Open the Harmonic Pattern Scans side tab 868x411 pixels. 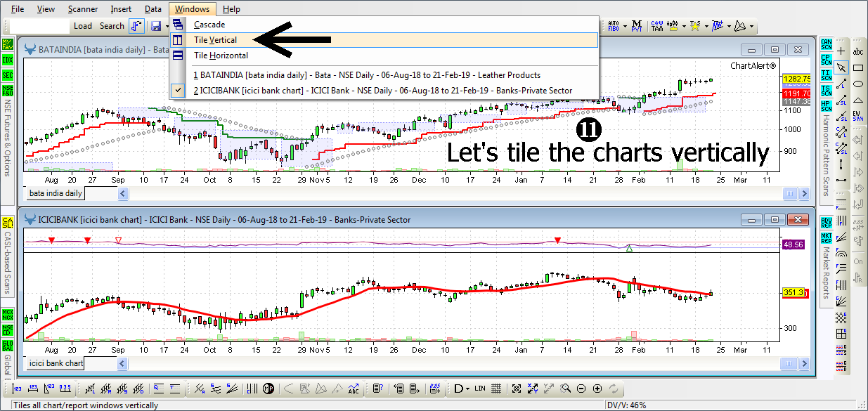point(826,151)
